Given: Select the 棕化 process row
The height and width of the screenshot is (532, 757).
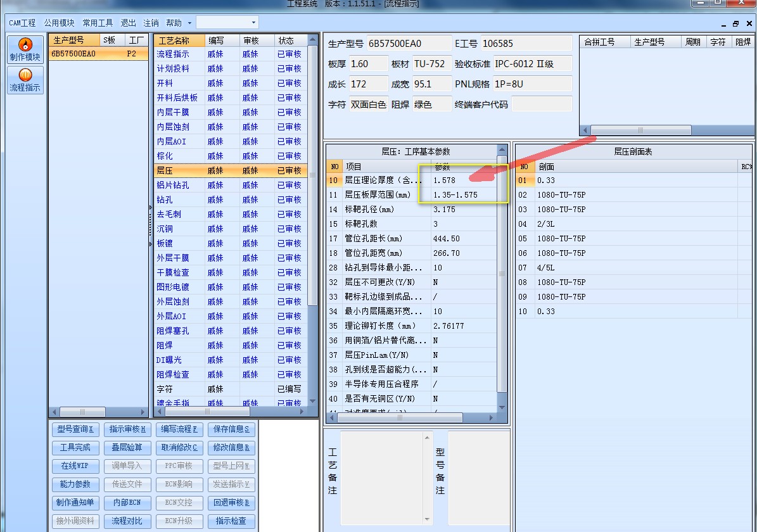Looking at the screenshot, I should tap(231, 156).
